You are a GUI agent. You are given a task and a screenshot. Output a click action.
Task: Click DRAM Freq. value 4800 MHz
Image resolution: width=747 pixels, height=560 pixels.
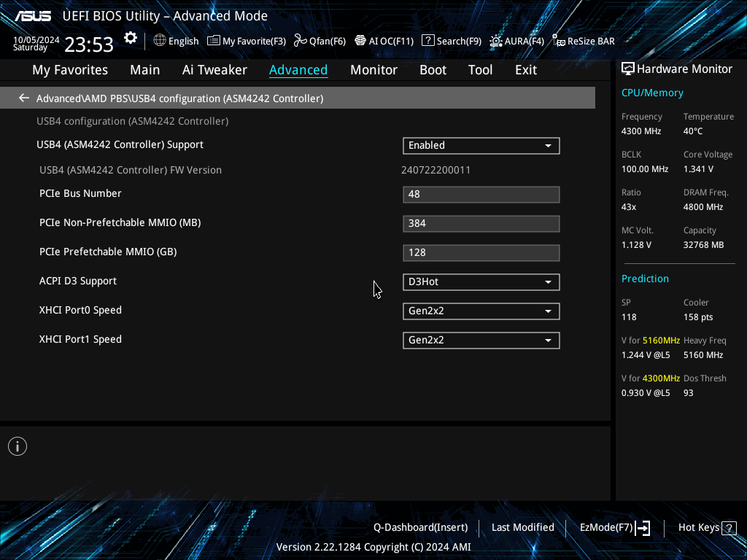tap(703, 207)
